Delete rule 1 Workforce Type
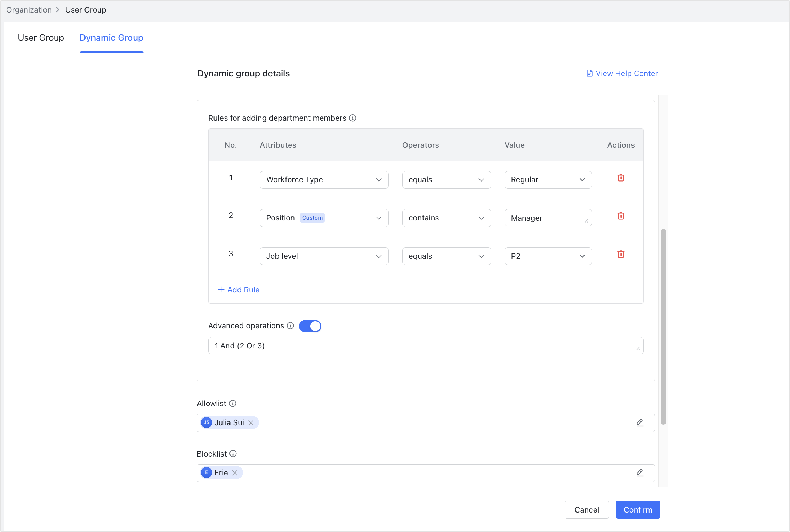 coord(621,178)
